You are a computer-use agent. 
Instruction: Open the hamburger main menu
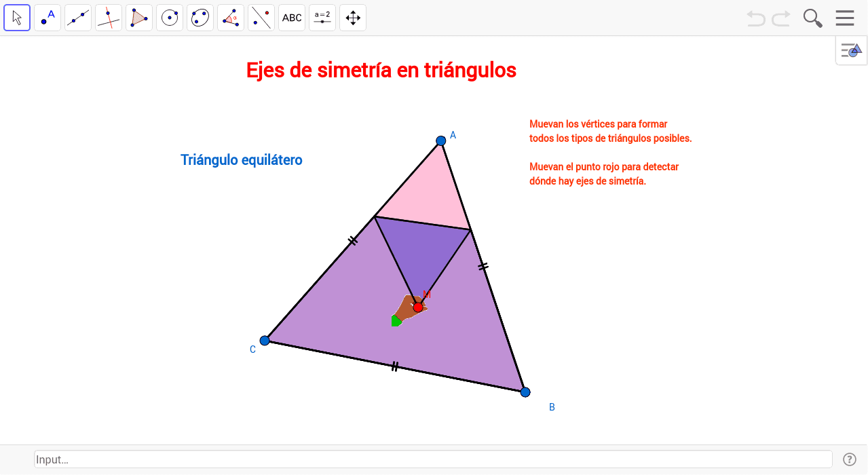[x=845, y=18]
